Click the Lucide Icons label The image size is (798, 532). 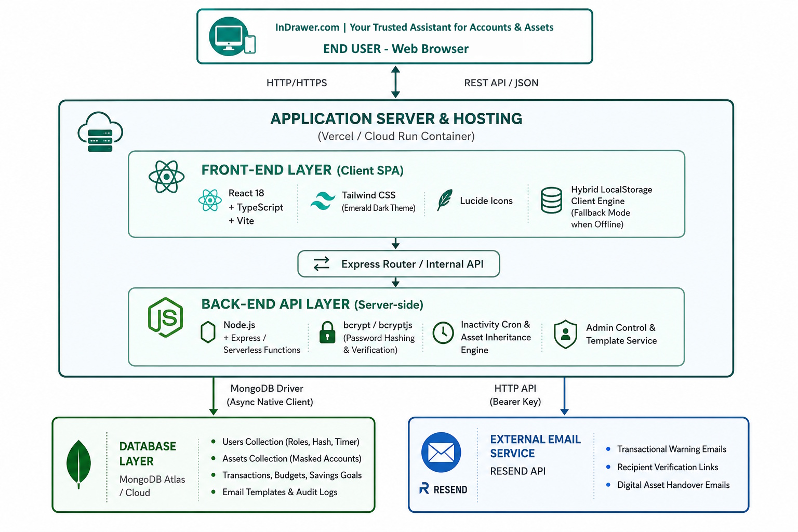click(x=486, y=201)
